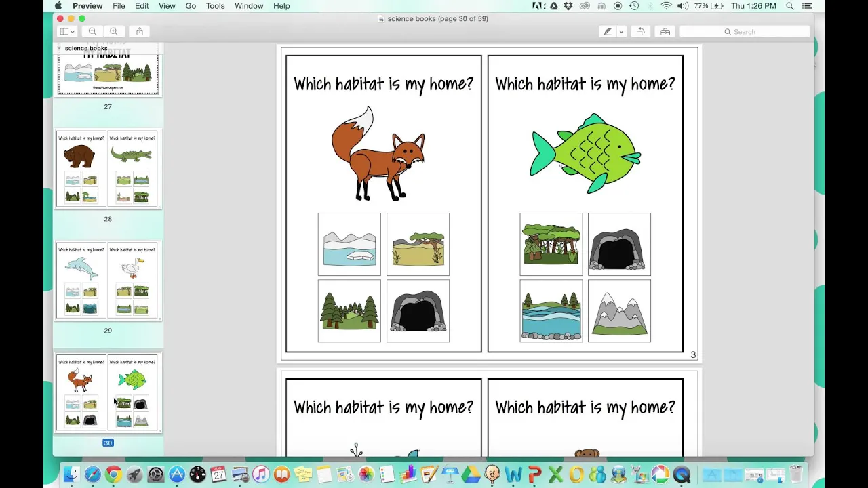Open Keynote from the Dock
Image resolution: width=868 pixels, height=488 pixels.
(450, 474)
